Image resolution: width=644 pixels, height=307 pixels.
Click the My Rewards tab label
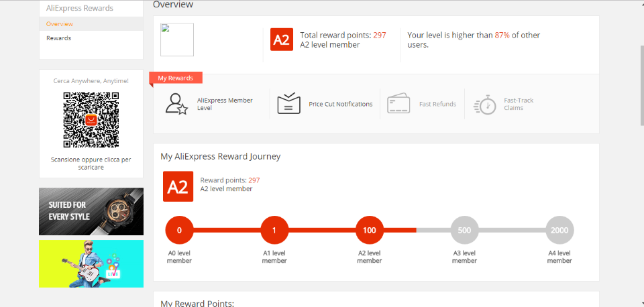(176, 78)
